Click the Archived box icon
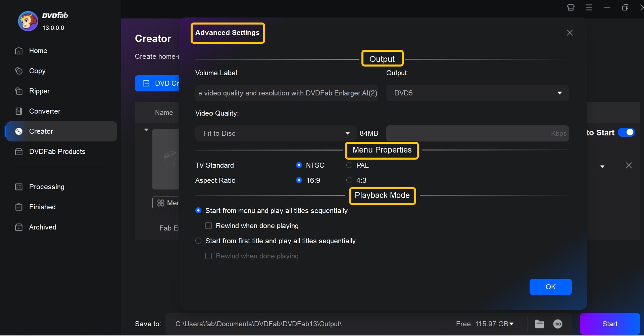 [19, 227]
